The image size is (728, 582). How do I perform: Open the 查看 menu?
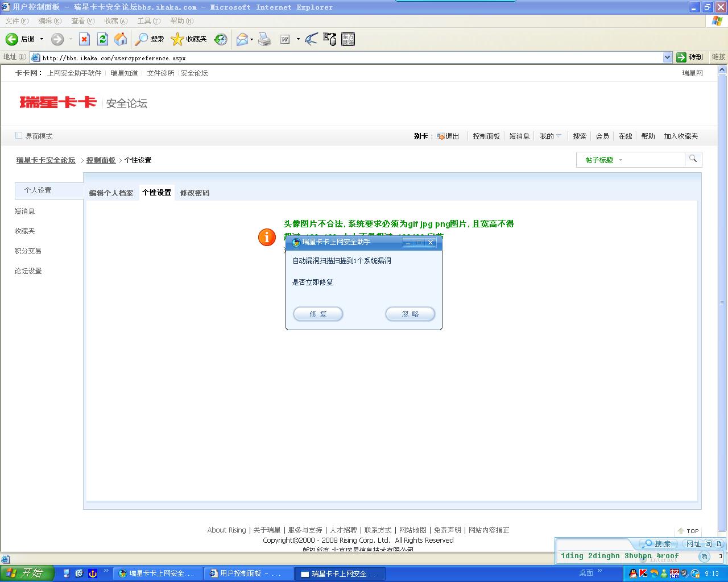click(82, 21)
